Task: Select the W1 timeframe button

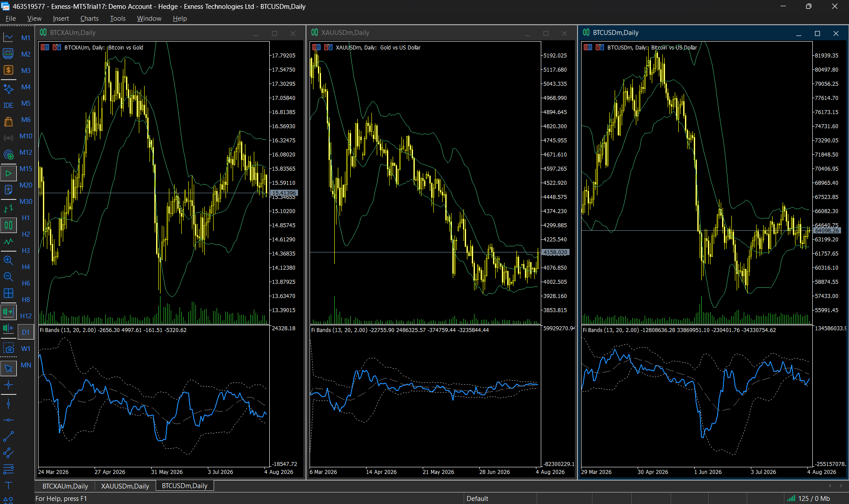Action: (x=26, y=349)
